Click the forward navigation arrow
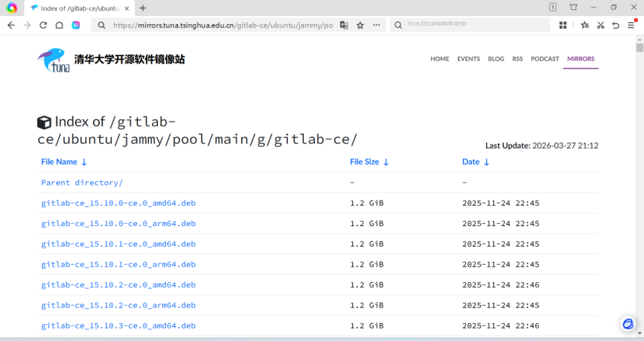Image resolution: width=644 pixels, height=341 pixels. coord(27,25)
